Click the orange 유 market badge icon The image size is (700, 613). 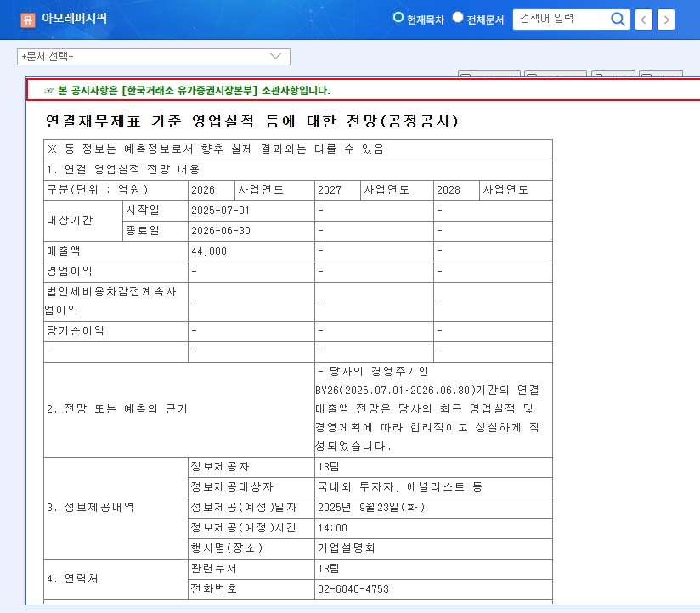[28, 20]
